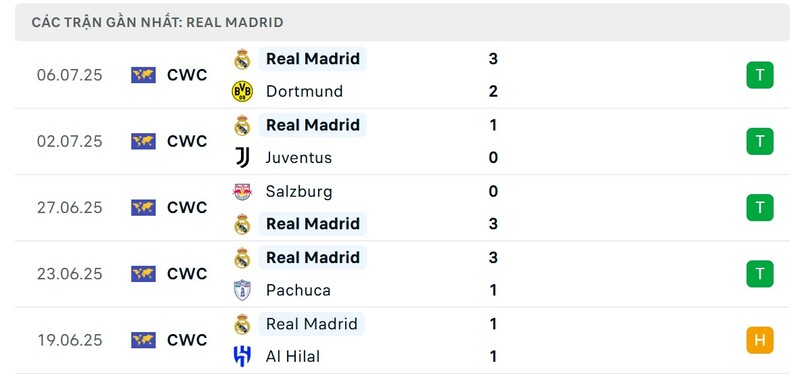This screenshot has width=800, height=374.
Task: Click the 23.06.25 match date
Action: point(69,274)
